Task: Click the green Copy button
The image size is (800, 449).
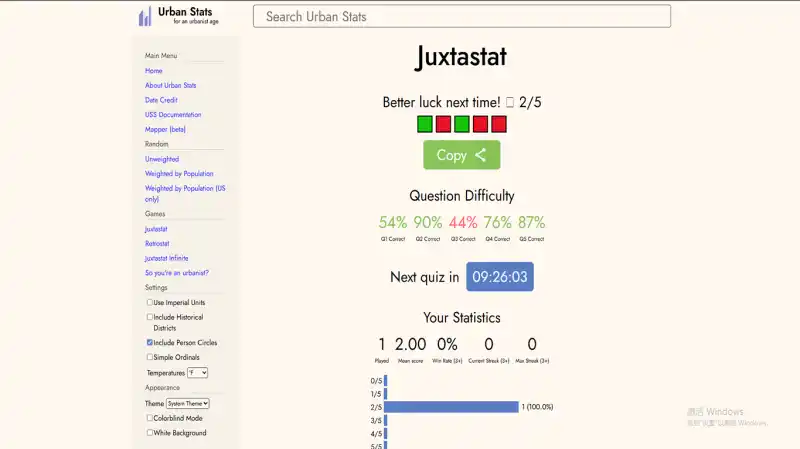Action: point(462,155)
